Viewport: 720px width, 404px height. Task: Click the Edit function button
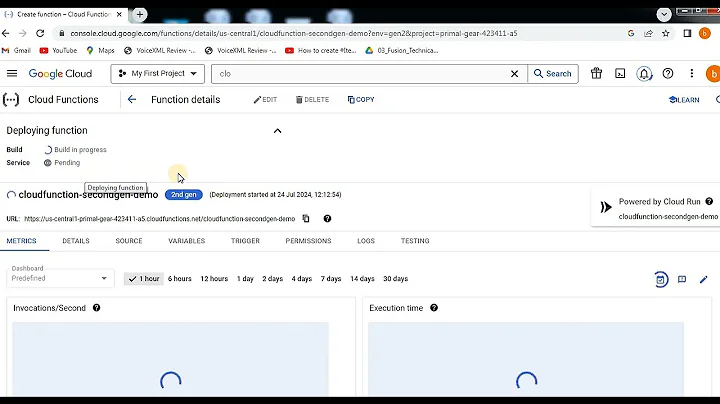(x=265, y=100)
